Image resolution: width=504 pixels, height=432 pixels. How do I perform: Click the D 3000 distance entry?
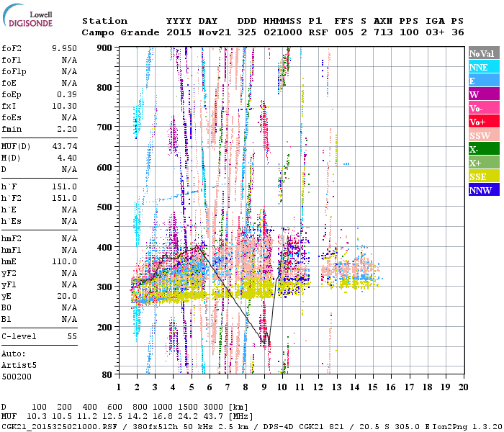213,408
